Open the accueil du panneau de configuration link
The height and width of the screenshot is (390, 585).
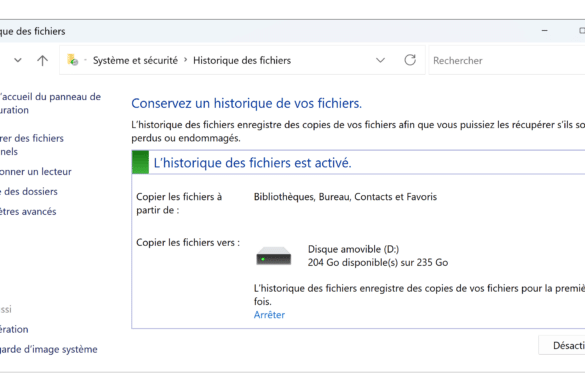click(x=50, y=103)
